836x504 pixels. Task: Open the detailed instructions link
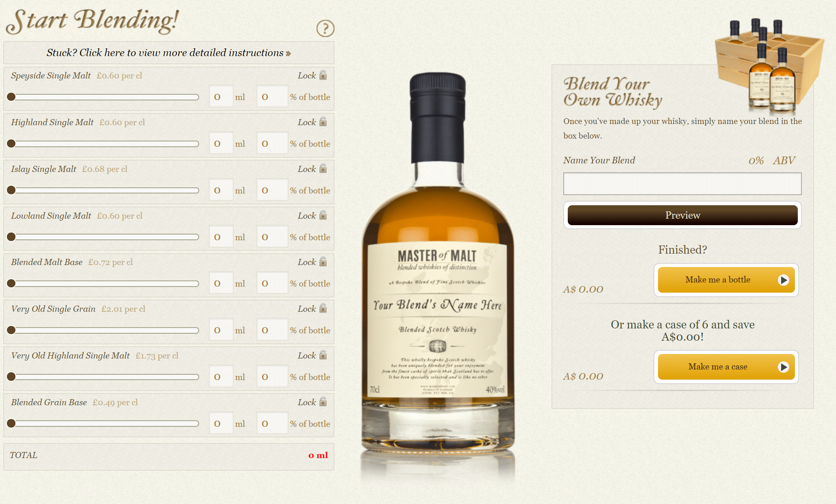point(169,53)
